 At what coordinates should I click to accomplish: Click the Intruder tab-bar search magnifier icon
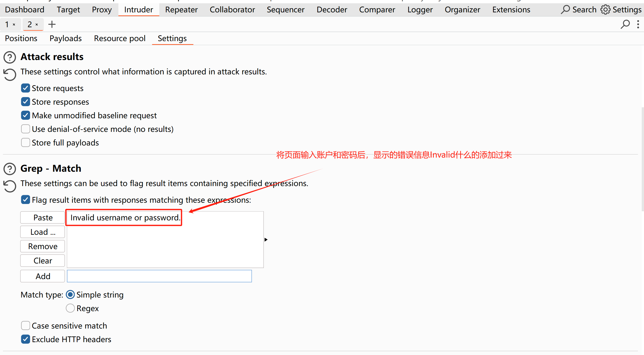pos(625,24)
